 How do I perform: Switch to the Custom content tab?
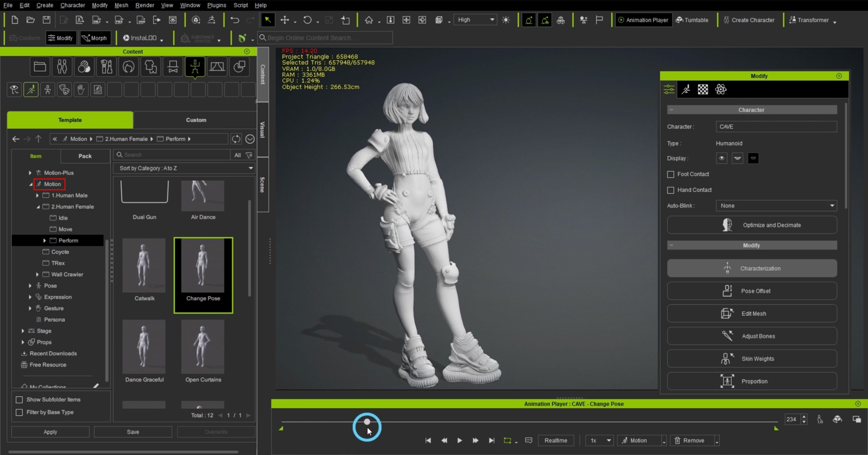point(196,120)
